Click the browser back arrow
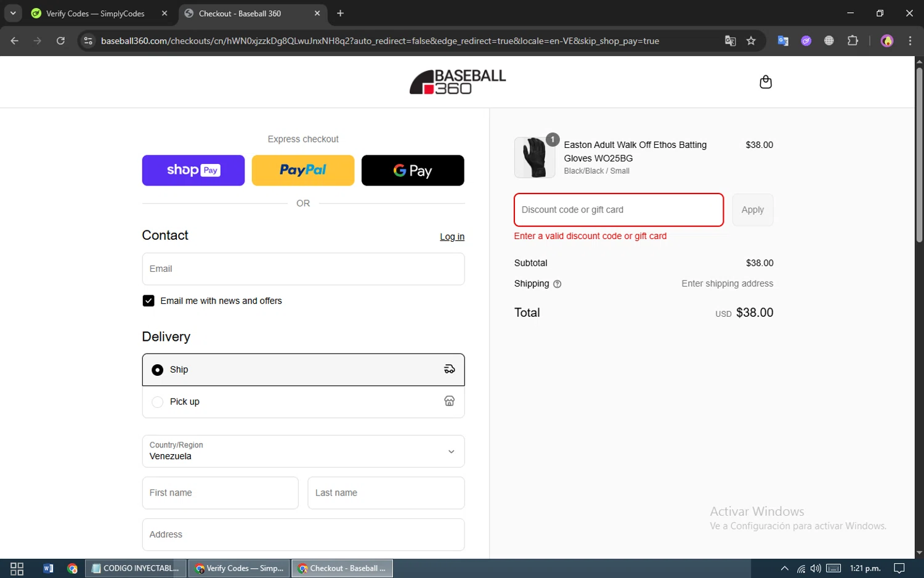The width and height of the screenshot is (924, 578). pos(15,41)
